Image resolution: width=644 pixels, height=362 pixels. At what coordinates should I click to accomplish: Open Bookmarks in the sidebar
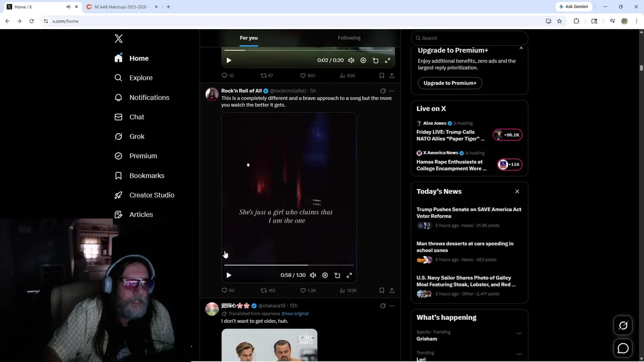[x=139, y=175]
